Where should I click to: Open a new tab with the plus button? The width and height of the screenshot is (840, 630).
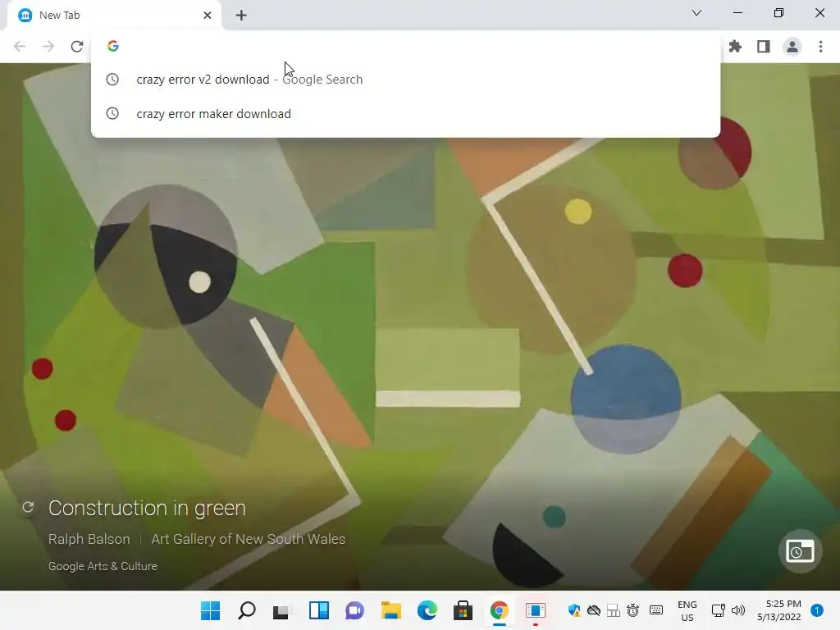click(241, 15)
